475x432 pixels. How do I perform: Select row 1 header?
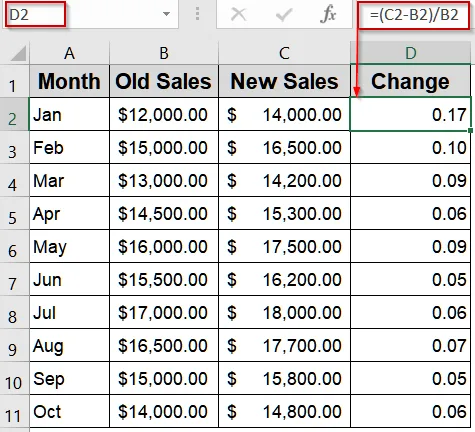click(x=14, y=81)
